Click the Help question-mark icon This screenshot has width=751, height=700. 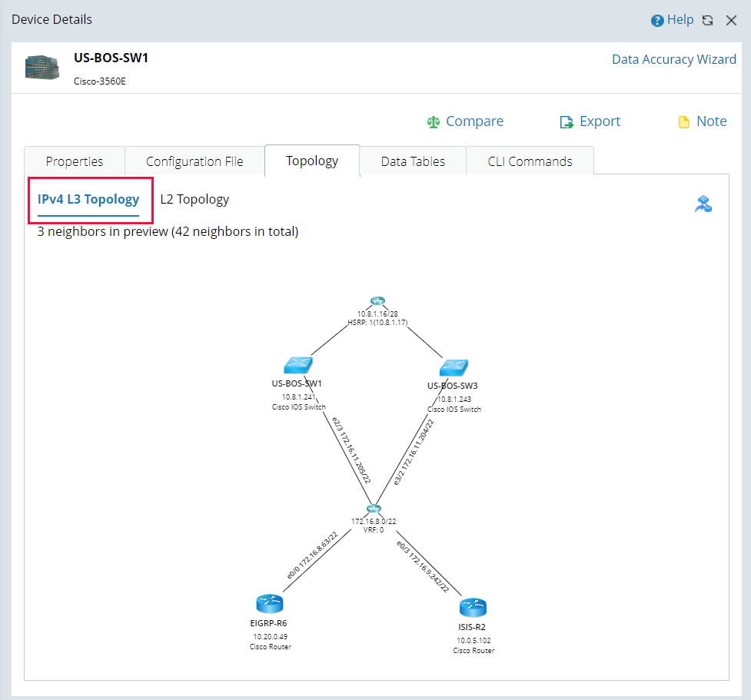point(656,19)
